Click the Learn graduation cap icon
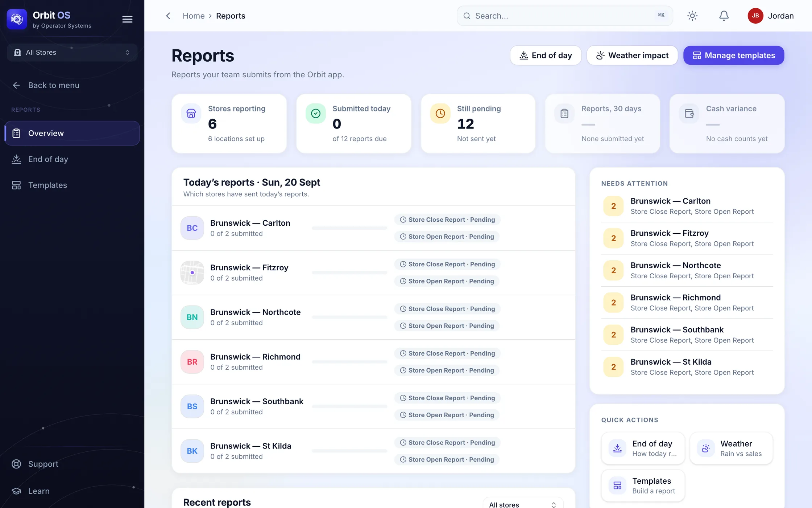This screenshot has height=508, width=812. (16, 491)
